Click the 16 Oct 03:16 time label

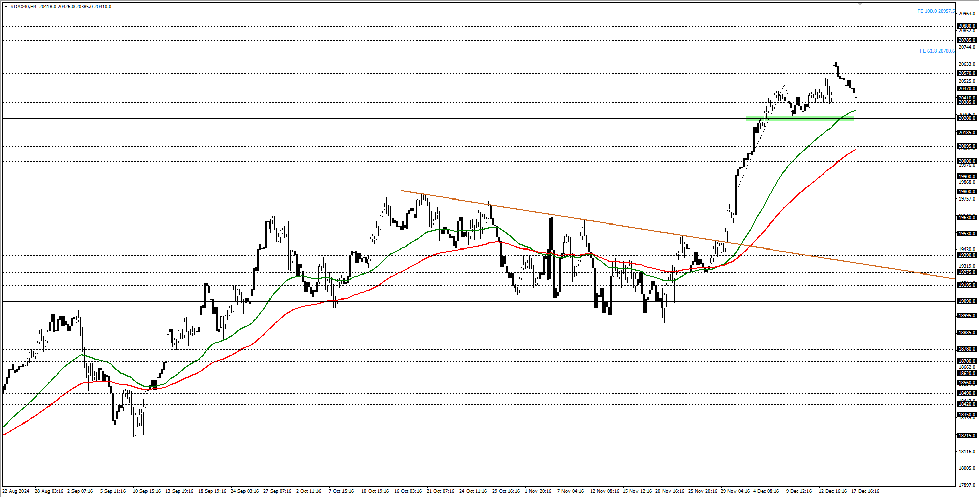[408, 491]
